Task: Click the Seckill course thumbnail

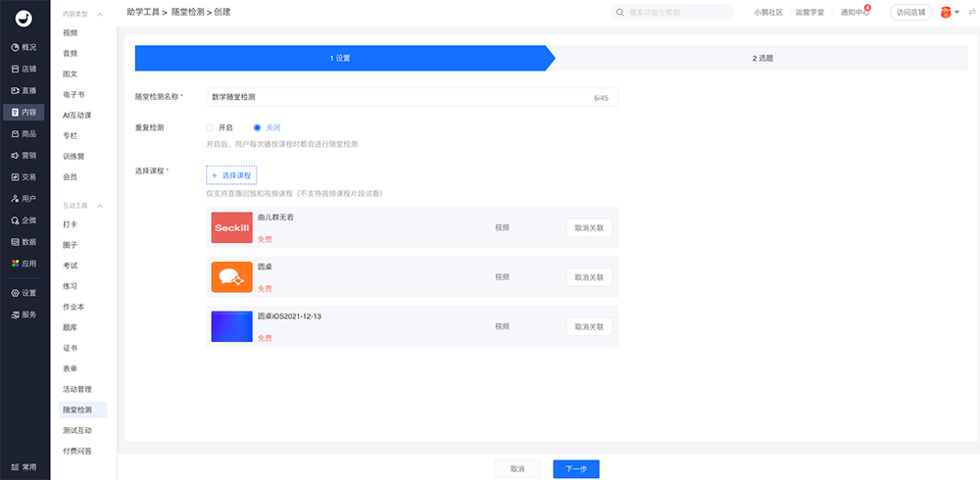Action: 231,227
